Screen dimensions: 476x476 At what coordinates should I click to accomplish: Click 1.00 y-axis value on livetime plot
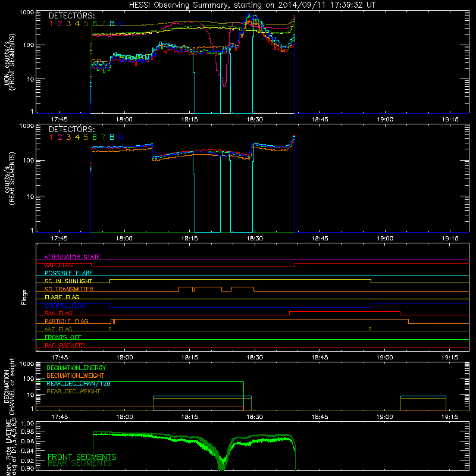[27, 423]
